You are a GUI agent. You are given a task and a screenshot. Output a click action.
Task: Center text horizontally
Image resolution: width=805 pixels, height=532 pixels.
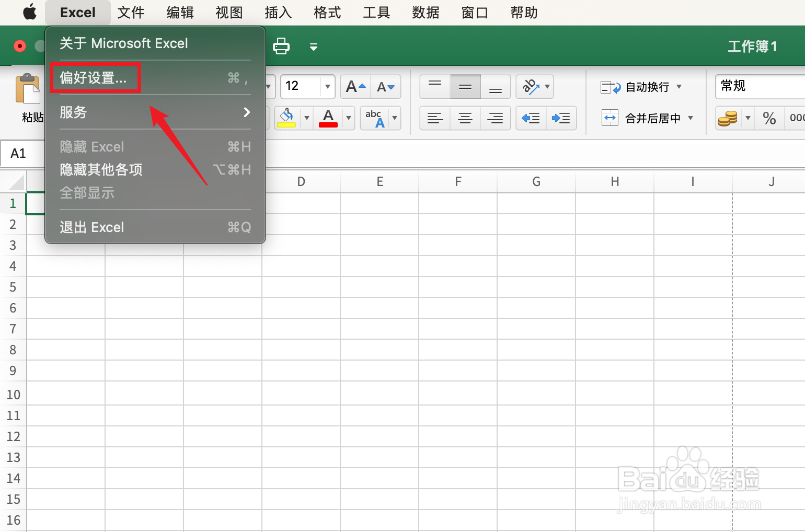pyautogui.click(x=465, y=118)
